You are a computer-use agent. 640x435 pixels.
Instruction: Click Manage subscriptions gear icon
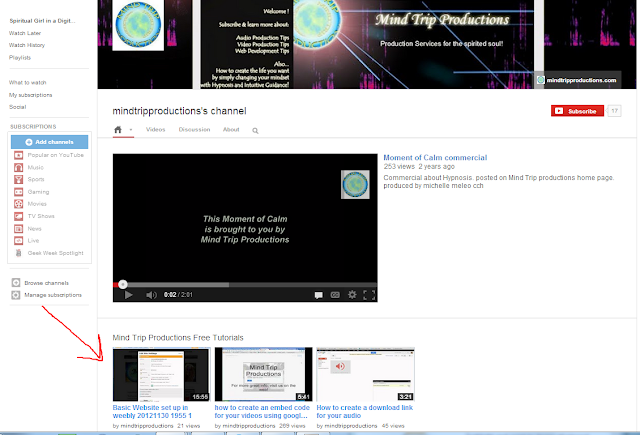(16, 295)
